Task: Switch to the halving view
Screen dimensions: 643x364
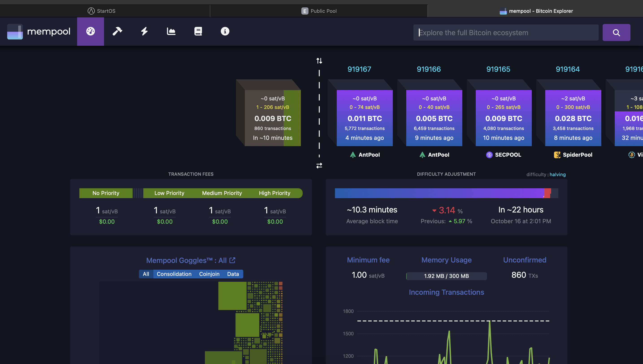Action: pos(557,175)
